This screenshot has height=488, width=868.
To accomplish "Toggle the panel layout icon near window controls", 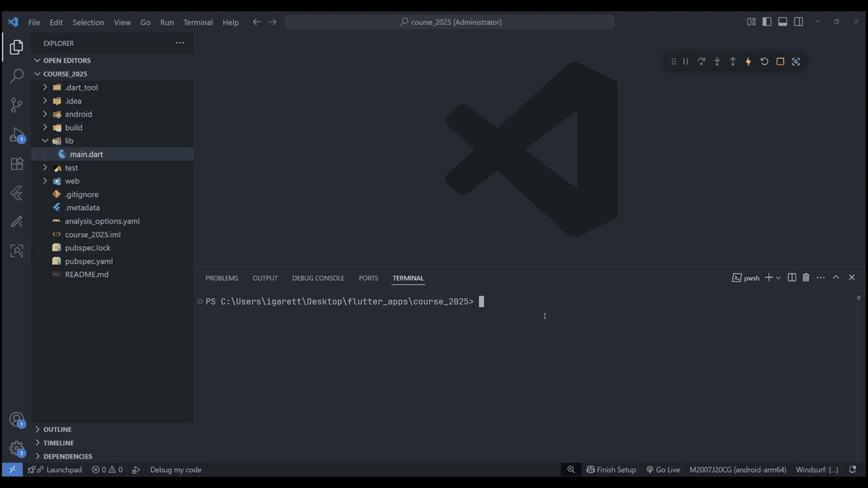I will [x=782, y=22].
